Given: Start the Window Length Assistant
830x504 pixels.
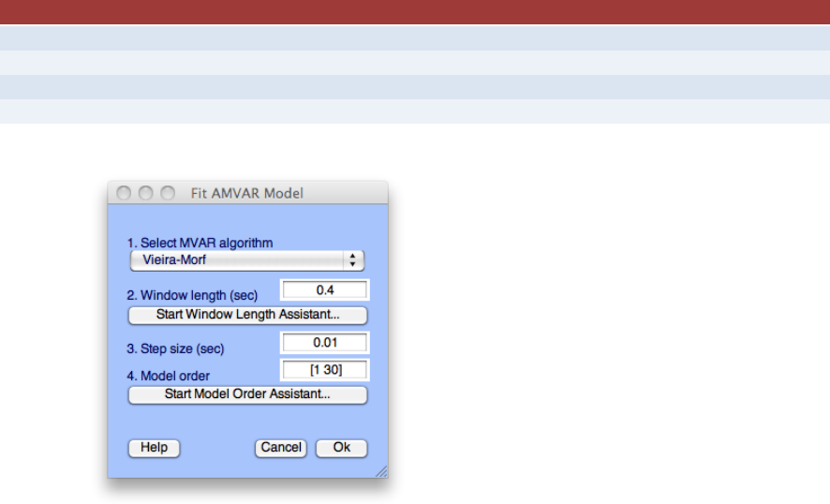Looking at the screenshot, I should [x=247, y=315].
